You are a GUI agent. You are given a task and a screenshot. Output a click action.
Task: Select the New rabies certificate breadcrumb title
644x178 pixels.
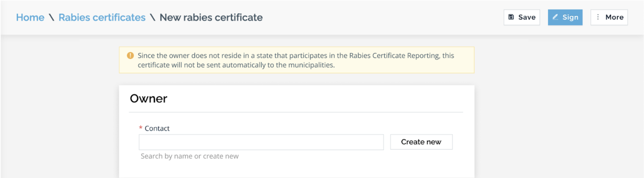211,17
